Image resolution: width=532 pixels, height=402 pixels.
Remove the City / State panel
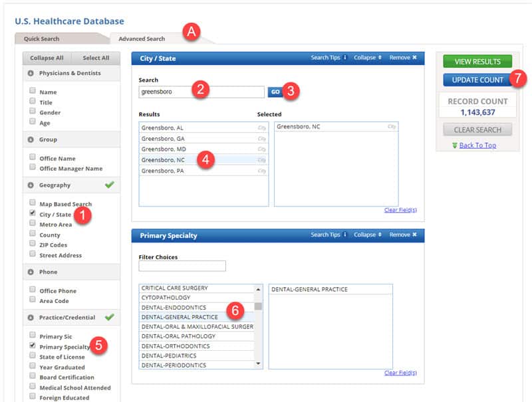tap(403, 58)
